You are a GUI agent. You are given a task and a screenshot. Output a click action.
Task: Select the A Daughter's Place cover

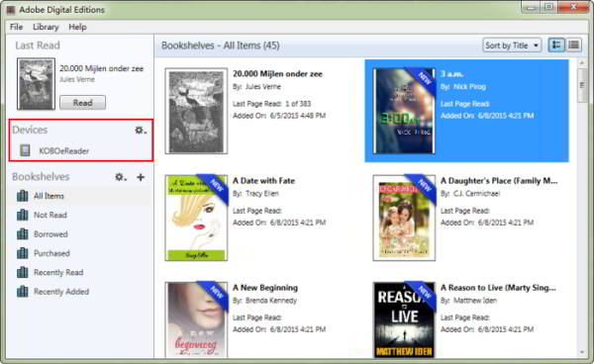(x=404, y=218)
